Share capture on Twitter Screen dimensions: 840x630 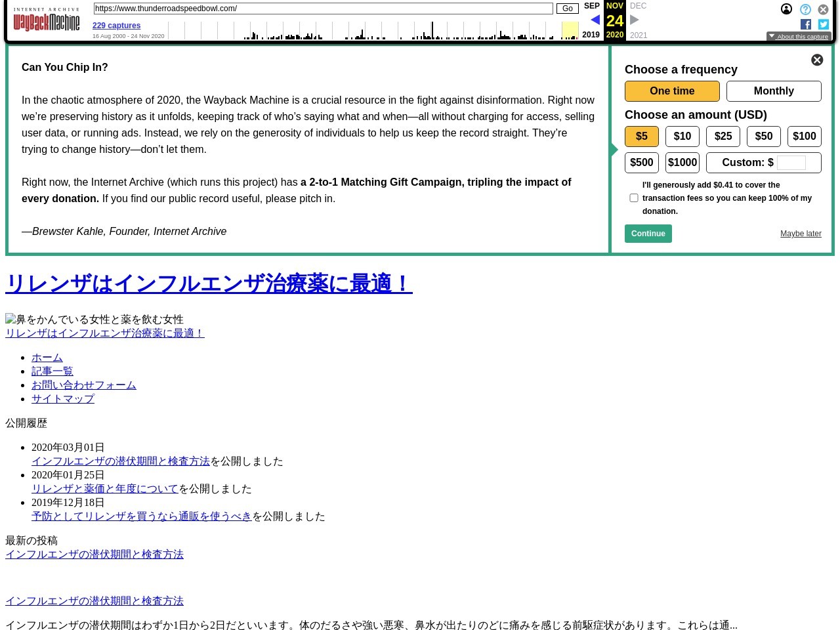(823, 24)
